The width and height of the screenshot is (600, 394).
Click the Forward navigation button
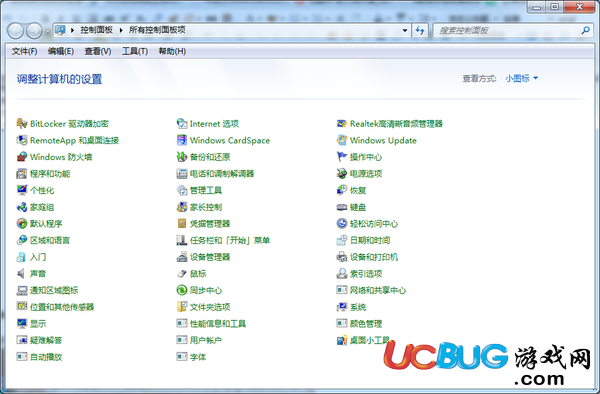(34, 31)
